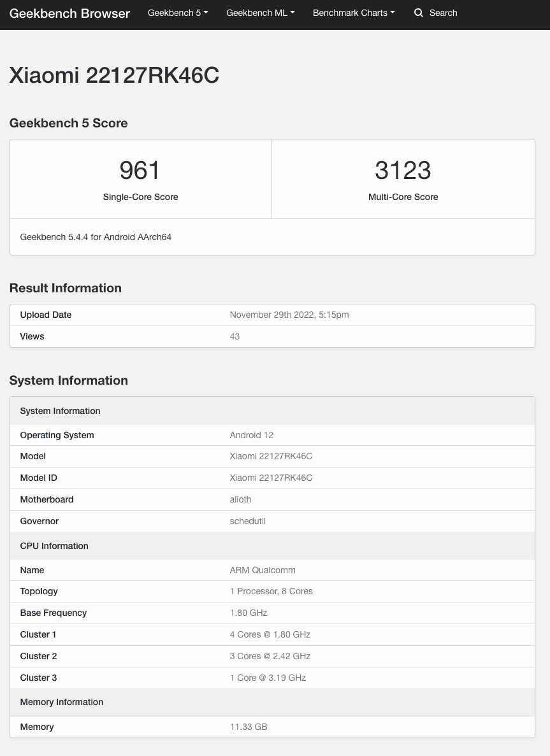The image size is (550, 756).
Task: Select the value 3 Cores @ 2.42 GHz
Action: point(270,656)
